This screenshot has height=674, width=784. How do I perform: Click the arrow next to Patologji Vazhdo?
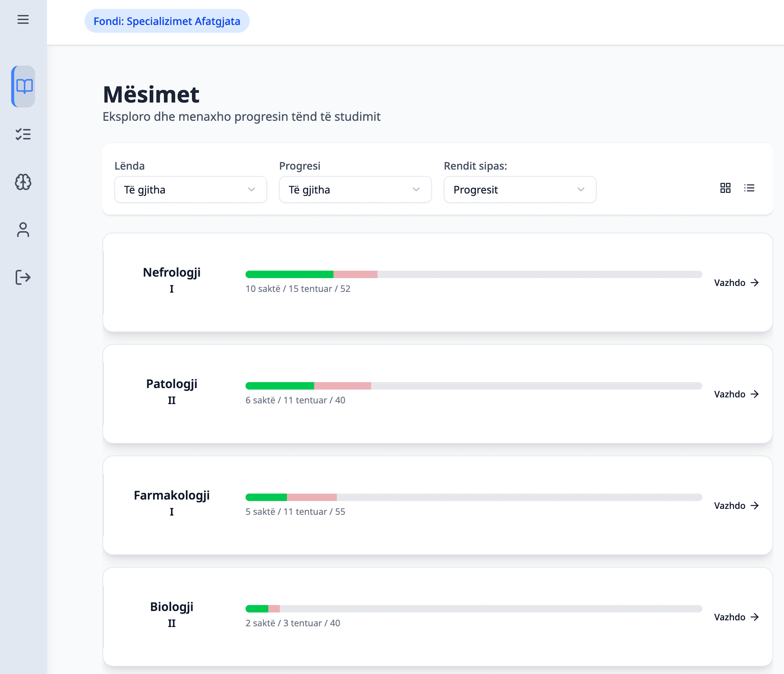pyautogui.click(x=755, y=394)
